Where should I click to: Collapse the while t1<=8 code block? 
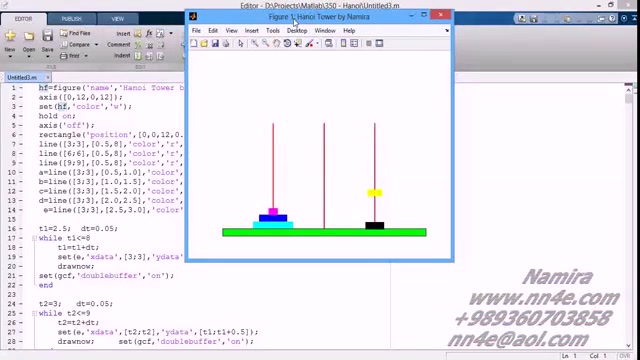[x=35, y=238]
